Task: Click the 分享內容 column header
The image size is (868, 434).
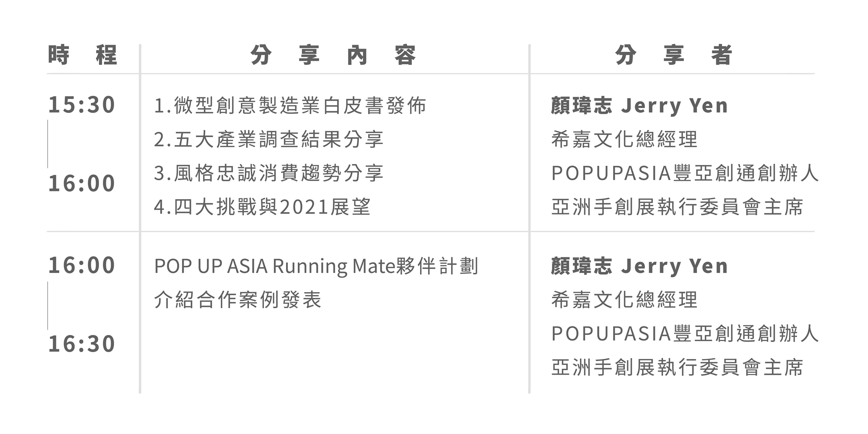Action: pos(333,56)
